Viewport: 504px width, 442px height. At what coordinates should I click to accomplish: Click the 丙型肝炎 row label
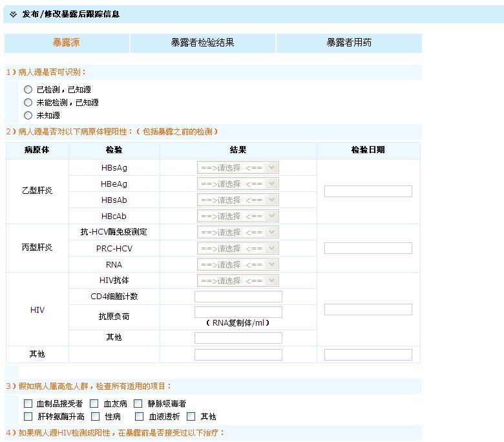tap(37, 247)
